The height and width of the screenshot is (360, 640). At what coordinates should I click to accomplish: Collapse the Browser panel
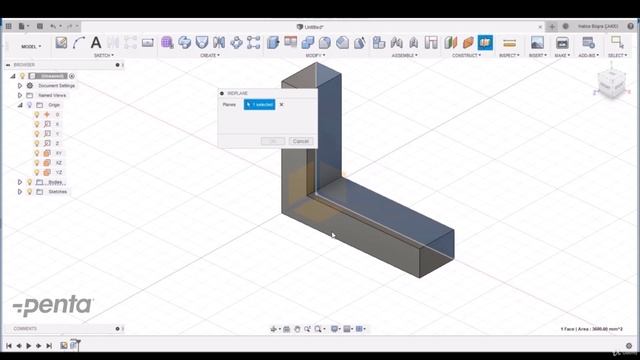[x=8, y=64]
